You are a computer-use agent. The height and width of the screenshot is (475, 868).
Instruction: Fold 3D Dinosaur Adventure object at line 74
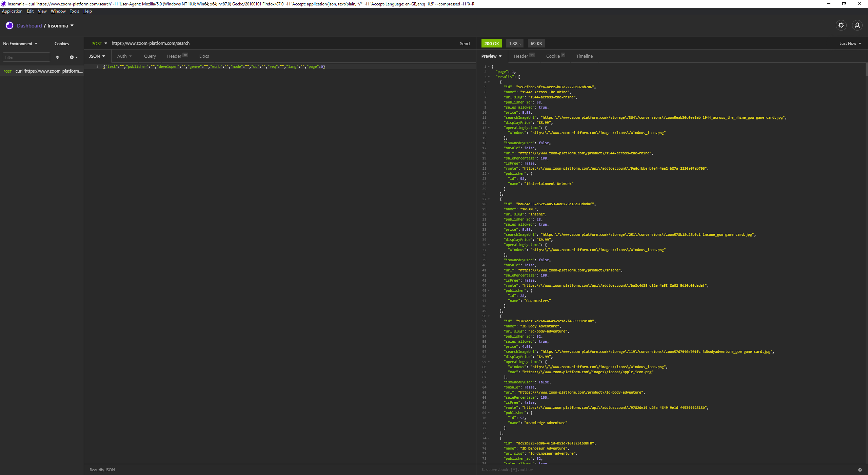pyautogui.click(x=489, y=438)
